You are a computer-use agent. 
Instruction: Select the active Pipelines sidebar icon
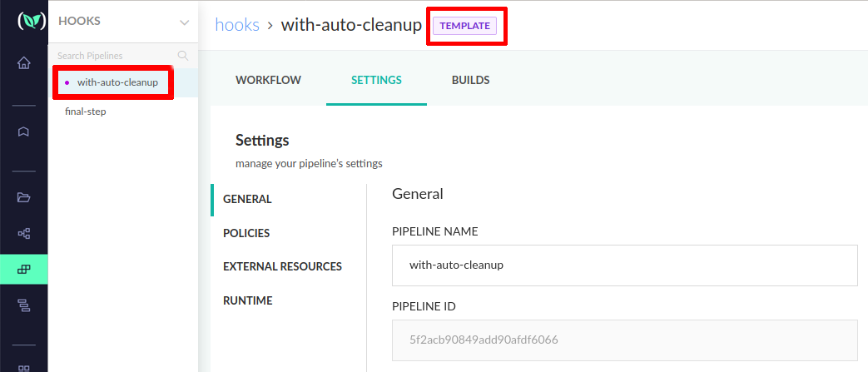(23, 269)
